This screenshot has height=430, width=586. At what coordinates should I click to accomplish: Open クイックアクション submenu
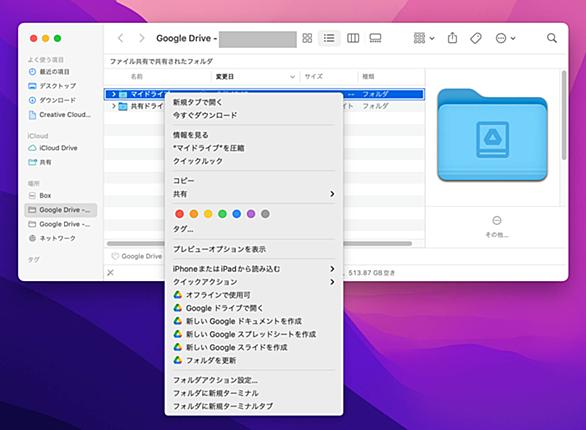coord(253,282)
